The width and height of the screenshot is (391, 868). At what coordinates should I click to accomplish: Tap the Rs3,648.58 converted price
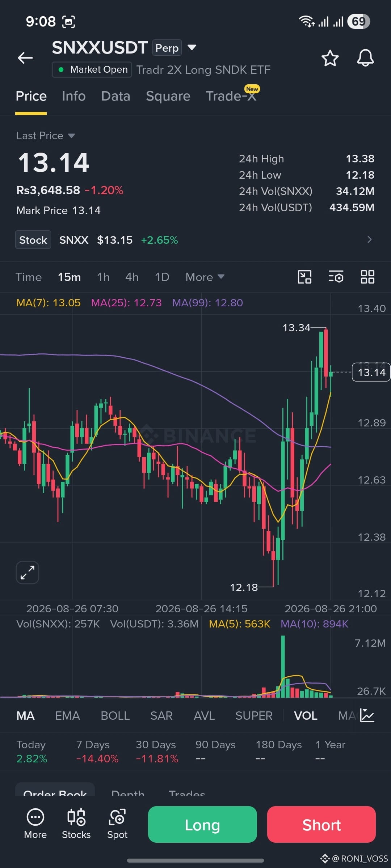[48, 190]
